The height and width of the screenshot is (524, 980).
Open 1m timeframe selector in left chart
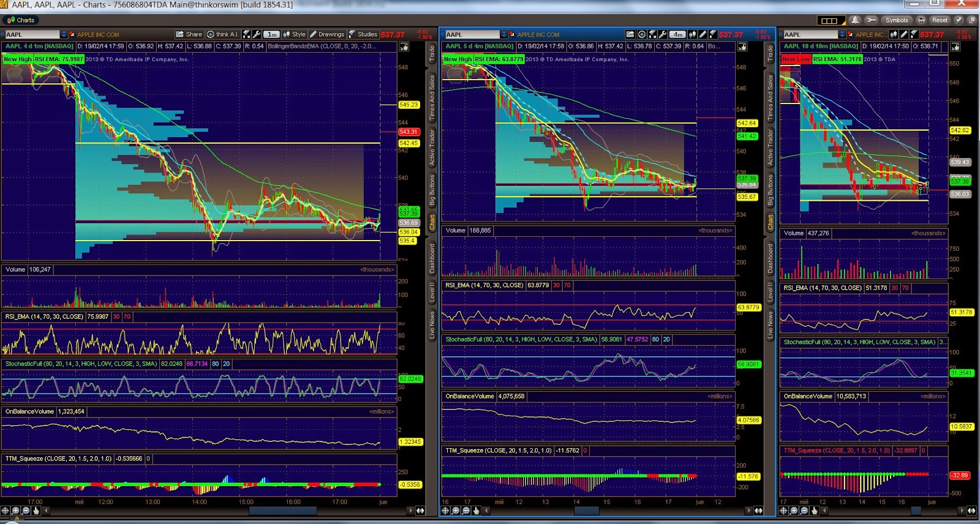tap(272, 34)
